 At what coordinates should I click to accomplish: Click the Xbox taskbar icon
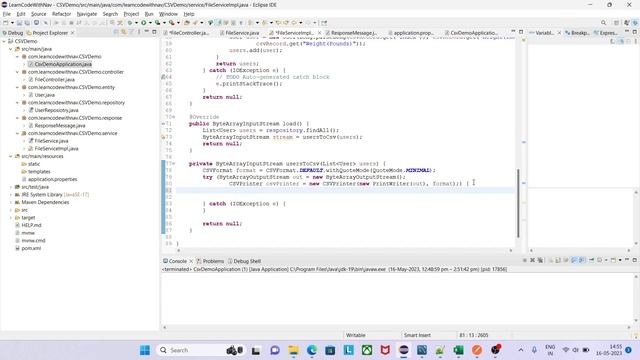tap(367, 350)
